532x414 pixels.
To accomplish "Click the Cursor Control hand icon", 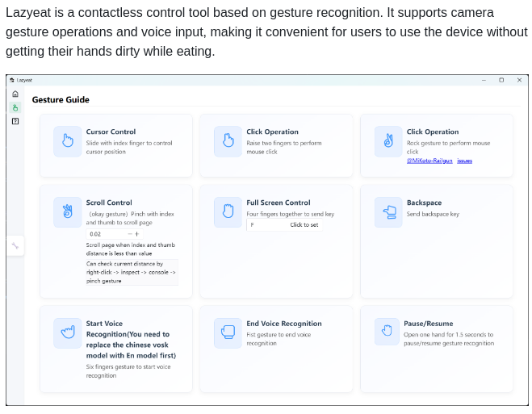I will tap(68, 141).
